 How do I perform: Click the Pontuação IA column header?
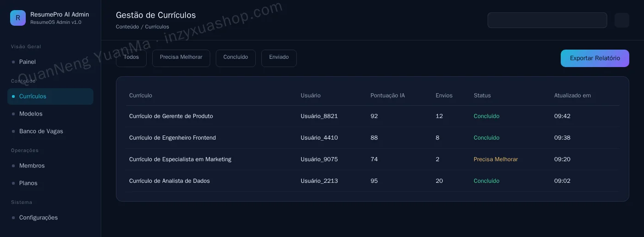[x=388, y=96]
